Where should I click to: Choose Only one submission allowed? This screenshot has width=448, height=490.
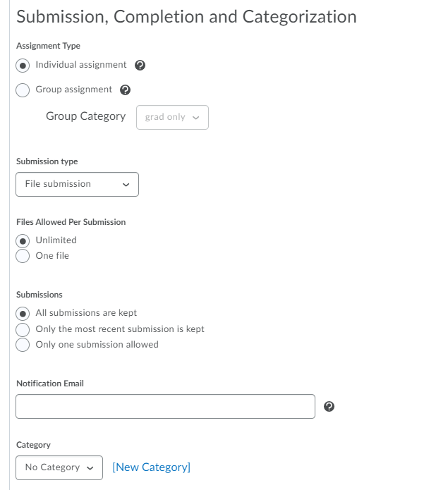tap(23, 345)
